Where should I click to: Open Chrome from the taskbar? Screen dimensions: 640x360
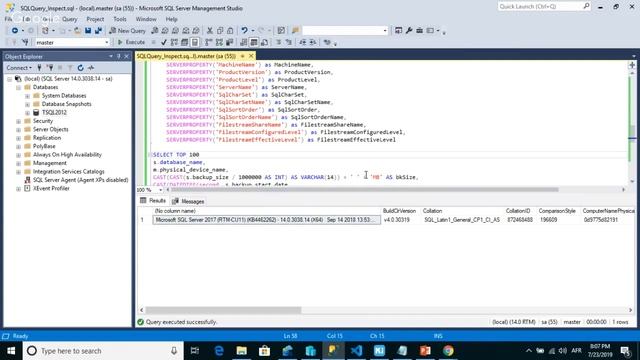pos(448,351)
